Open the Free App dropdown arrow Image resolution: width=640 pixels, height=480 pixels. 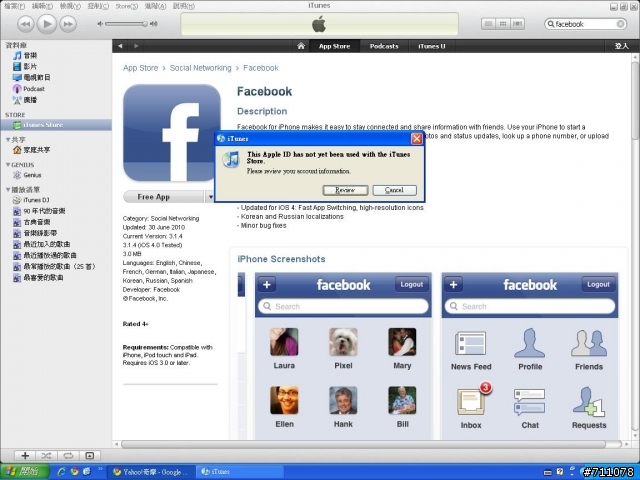coord(210,197)
